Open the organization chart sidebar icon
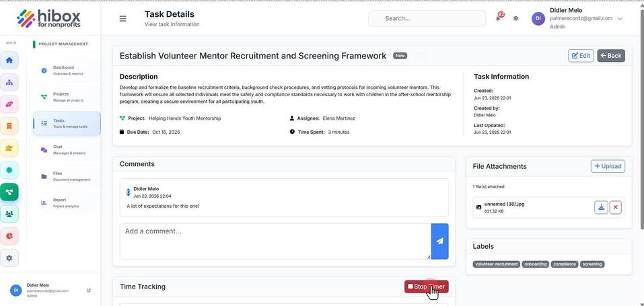 coord(9,82)
